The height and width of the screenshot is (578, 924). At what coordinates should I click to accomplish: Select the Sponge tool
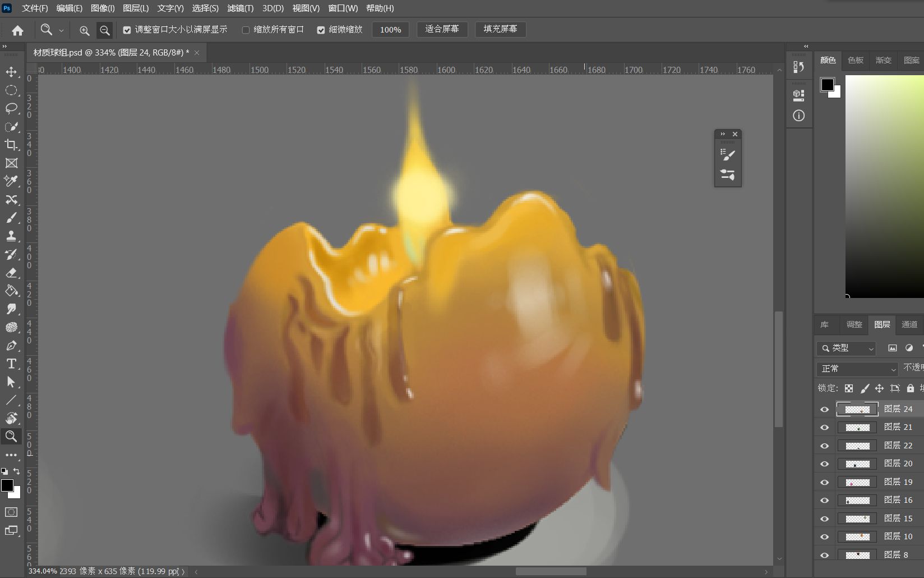11,327
